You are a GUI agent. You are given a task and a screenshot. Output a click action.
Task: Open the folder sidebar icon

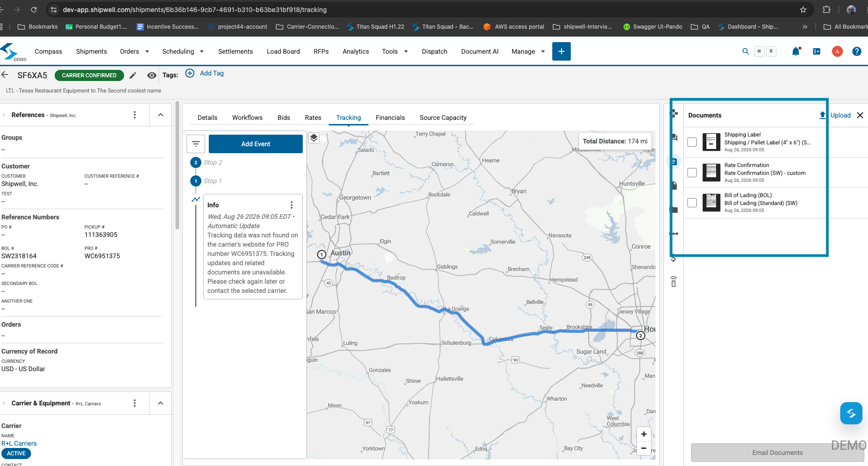click(674, 210)
